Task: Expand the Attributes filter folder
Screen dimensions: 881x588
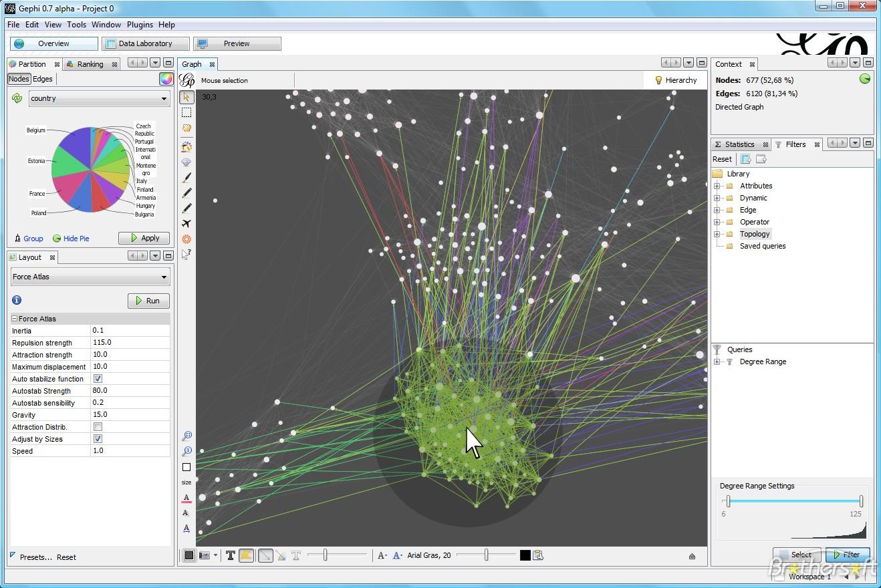Action: pos(717,186)
